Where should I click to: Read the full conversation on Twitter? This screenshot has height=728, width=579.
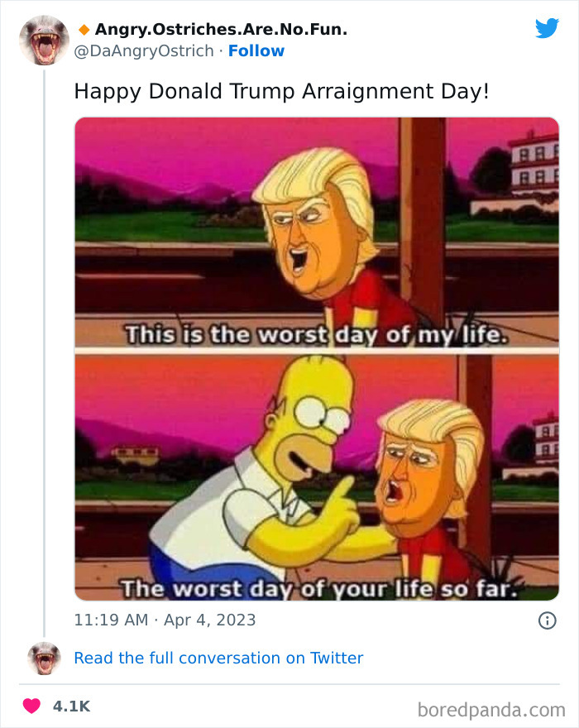[x=218, y=658]
